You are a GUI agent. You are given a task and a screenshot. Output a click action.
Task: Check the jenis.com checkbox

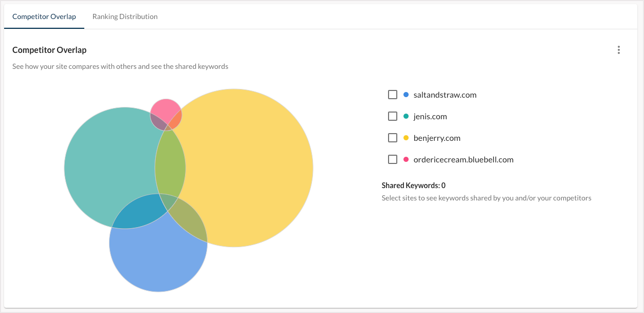coord(393,116)
